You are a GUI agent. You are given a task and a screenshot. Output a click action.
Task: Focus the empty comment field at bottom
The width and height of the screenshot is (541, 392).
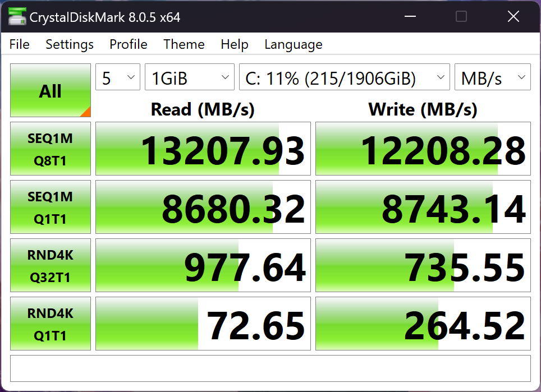pyautogui.click(x=270, y=368)
